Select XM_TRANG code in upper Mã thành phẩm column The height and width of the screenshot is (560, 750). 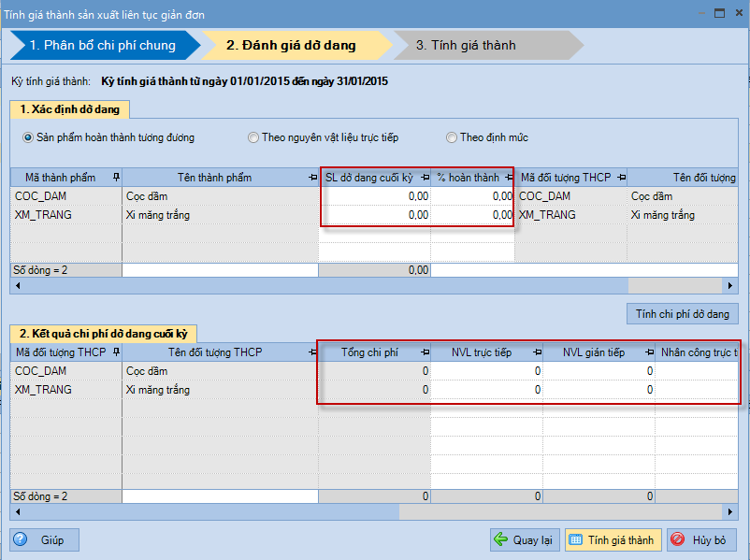66,215
